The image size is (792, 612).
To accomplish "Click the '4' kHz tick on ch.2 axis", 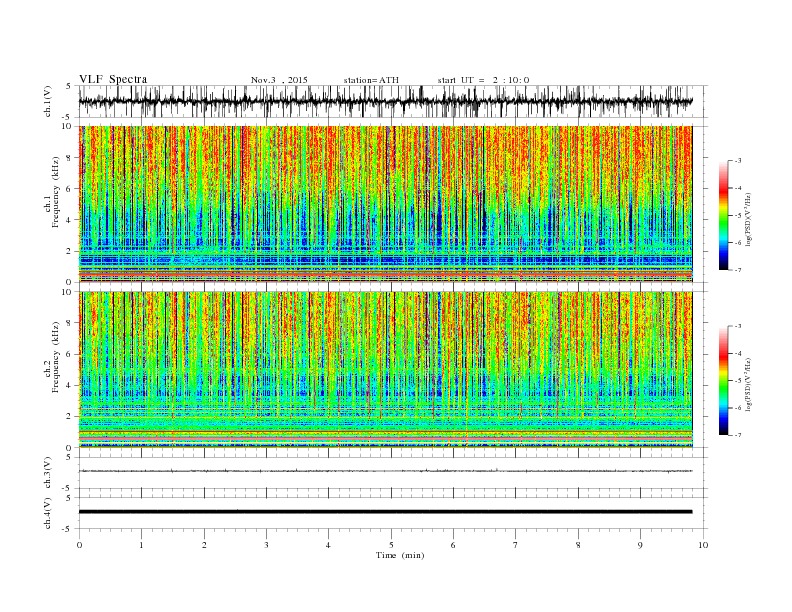I will [x=70, y=386].
